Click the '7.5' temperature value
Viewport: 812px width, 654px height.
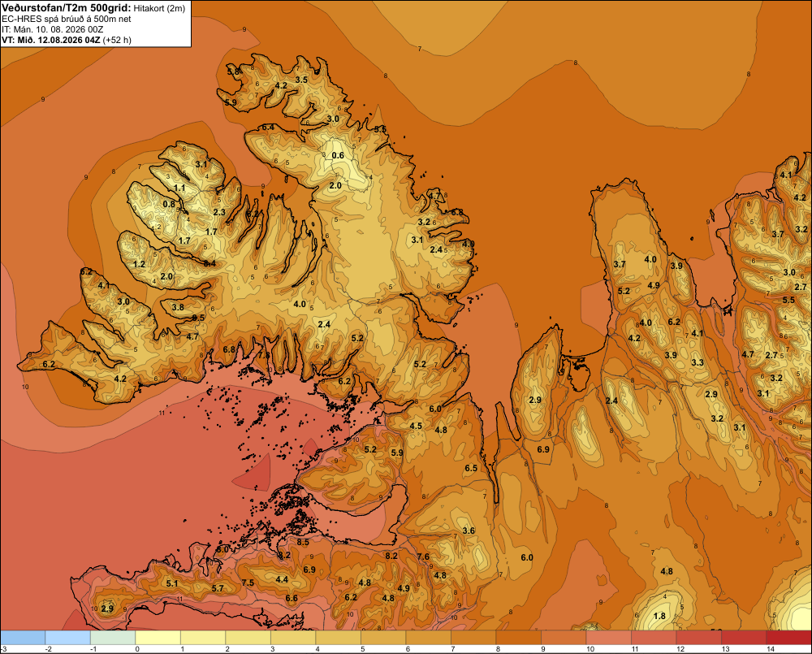(248, 583)
